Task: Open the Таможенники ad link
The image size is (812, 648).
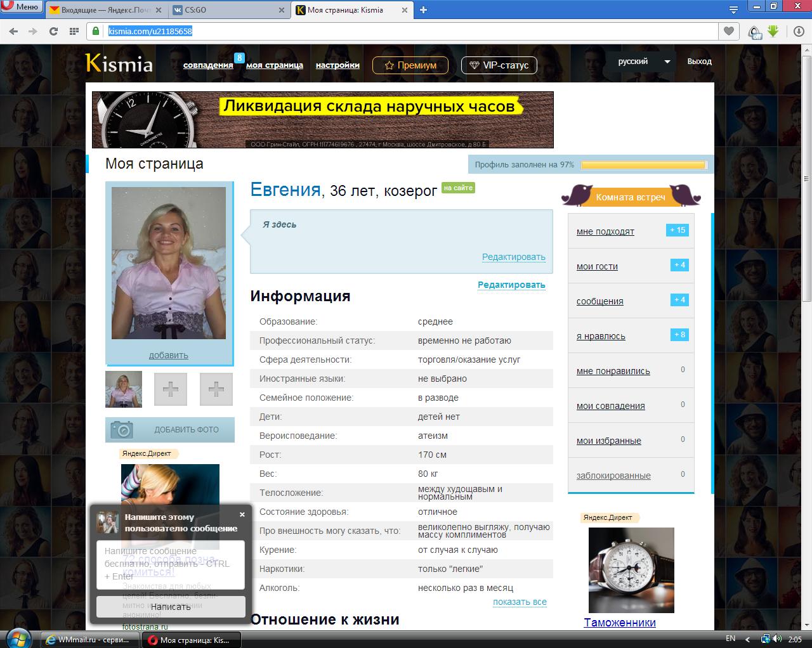Action: pos(620,623)
